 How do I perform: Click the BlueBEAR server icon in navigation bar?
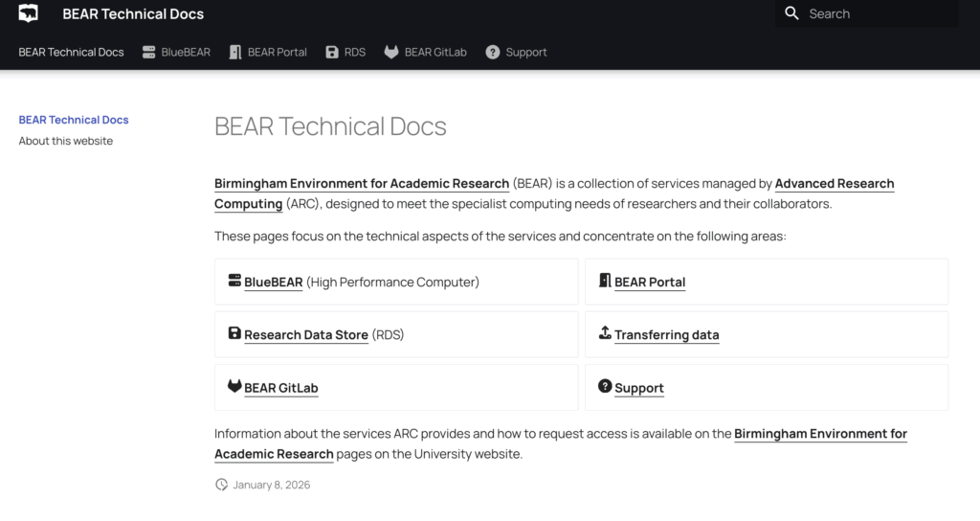[x=148, y=52]
